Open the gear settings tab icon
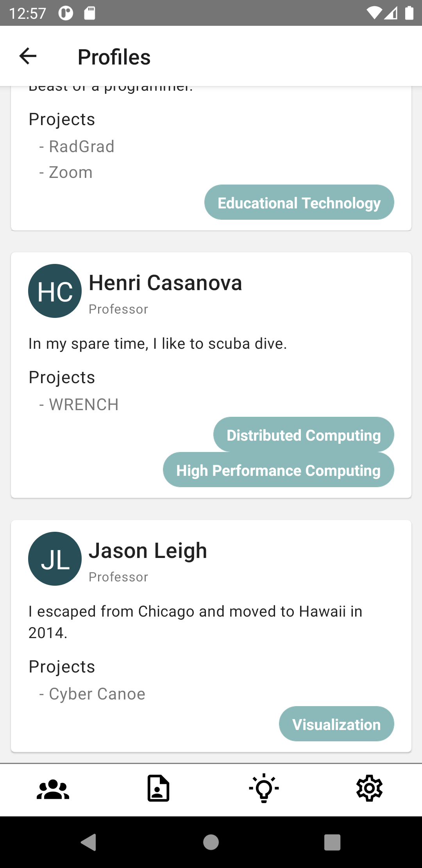This screenshot has width=422, height=868. 369,789
